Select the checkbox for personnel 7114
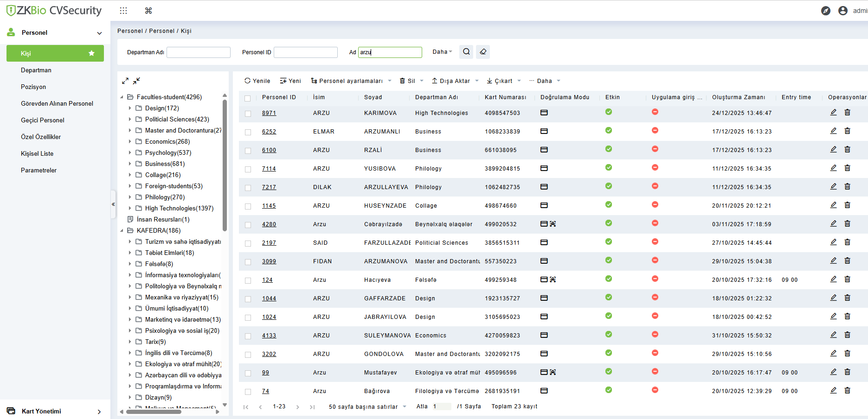This screenshot has width=868, height=419. (x=248, y=169)
